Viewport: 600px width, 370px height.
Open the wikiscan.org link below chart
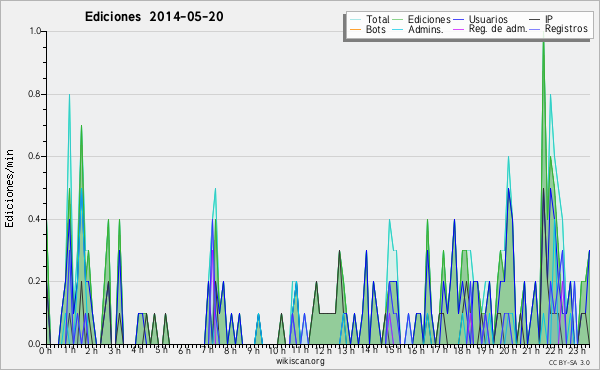[300, 361]
